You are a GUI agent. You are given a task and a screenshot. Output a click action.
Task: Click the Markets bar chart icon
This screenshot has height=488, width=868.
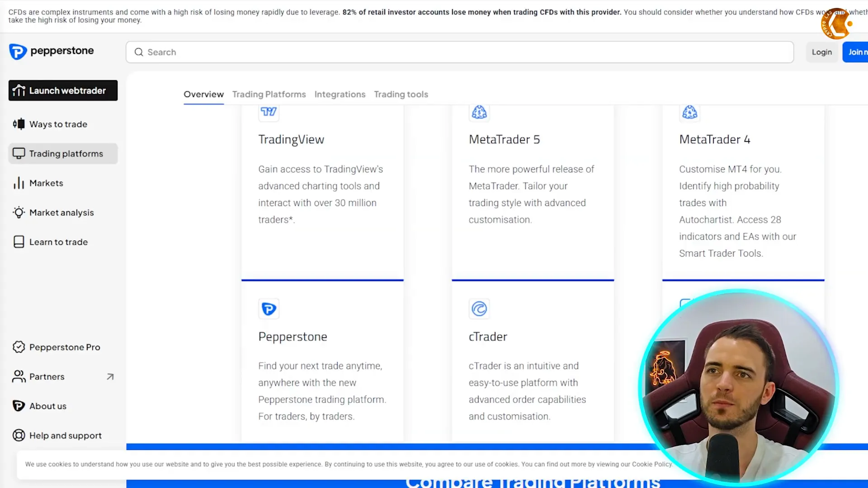click(19, 183)
